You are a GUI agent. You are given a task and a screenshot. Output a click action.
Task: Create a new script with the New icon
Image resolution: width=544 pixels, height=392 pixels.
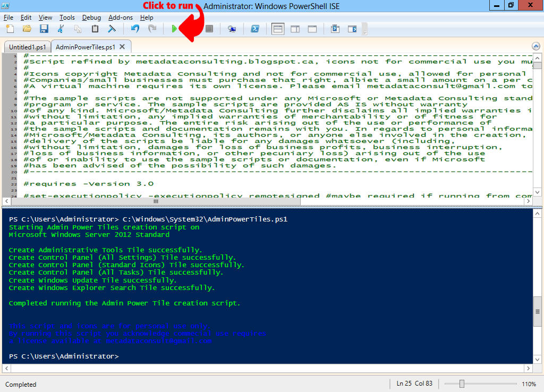pyautogui.click(x=10, y=29)
